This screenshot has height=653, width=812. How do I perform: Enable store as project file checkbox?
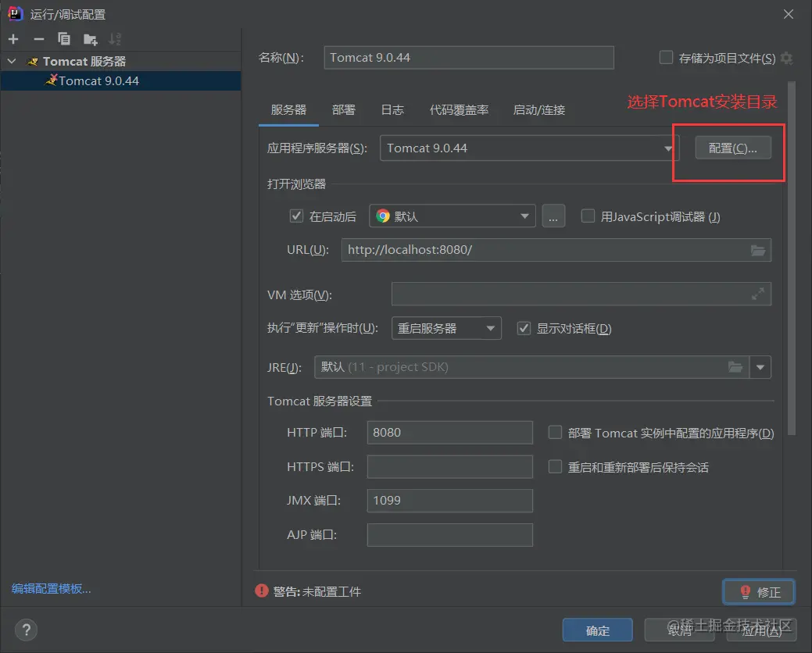click(666, 58)
